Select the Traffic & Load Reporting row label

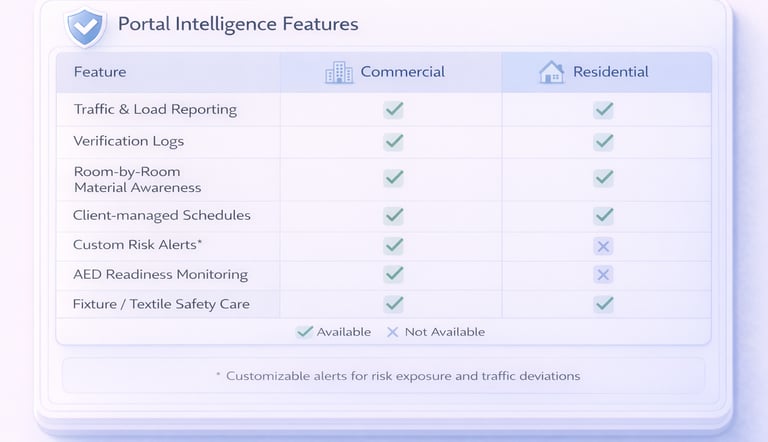(x=155, y=109)
